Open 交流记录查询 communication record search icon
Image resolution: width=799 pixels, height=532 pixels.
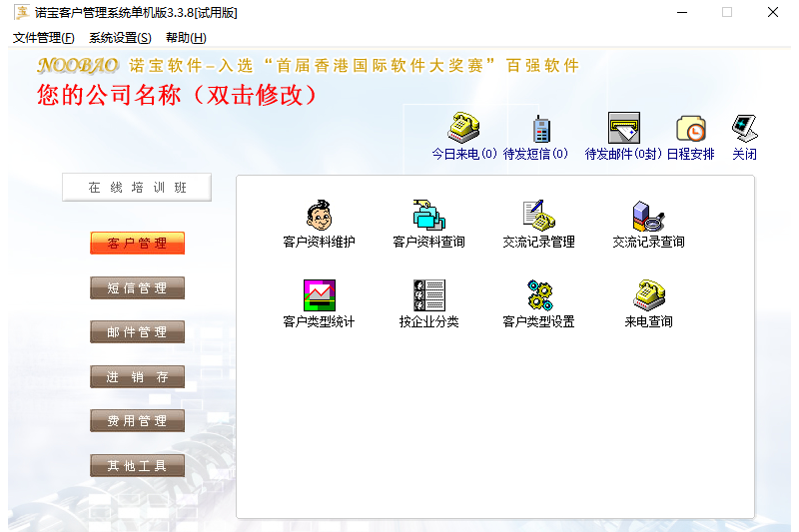click(648, 216)
